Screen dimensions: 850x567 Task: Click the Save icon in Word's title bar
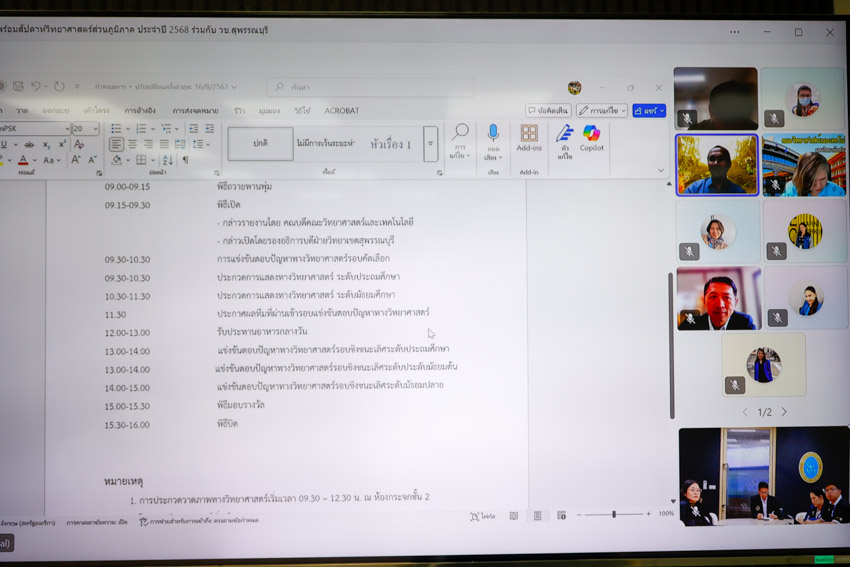tap(18, 86)
